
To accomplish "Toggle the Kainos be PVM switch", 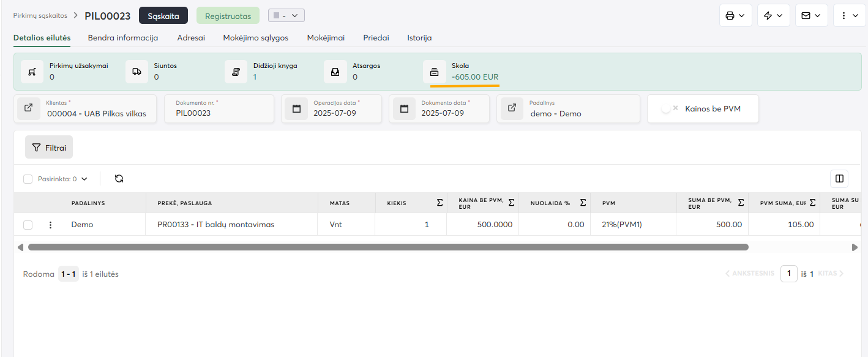I will click(670, 108).
